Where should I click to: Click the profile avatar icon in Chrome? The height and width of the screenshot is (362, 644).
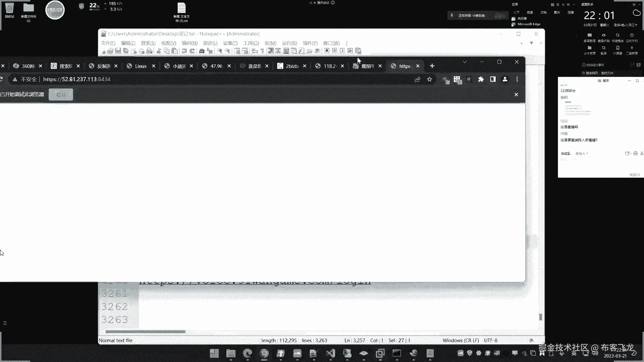505,79
